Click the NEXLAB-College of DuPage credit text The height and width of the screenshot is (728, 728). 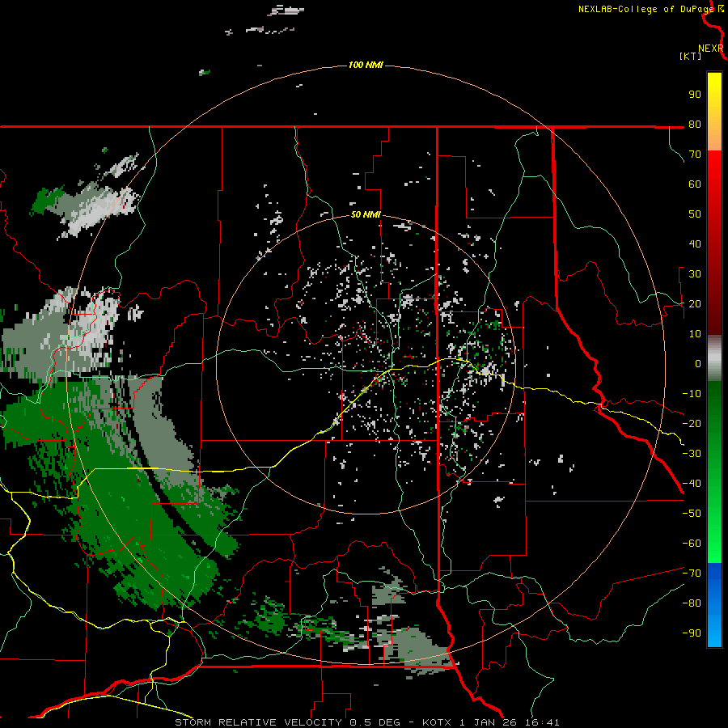coord(645,9)
